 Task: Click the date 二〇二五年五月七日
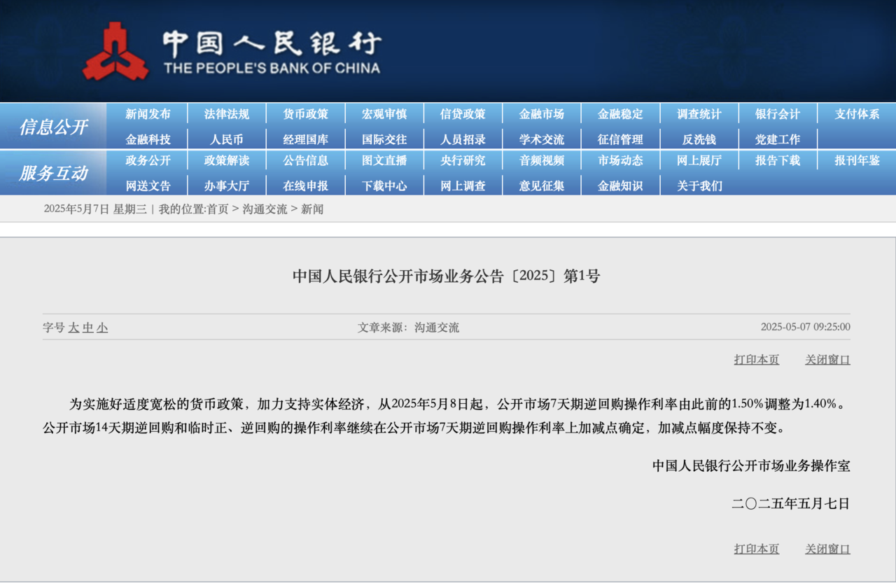point(791,503)
